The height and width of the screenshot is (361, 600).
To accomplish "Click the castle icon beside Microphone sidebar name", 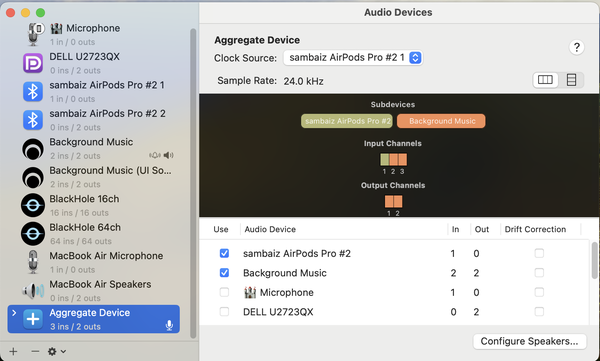I will pos(56,28).
